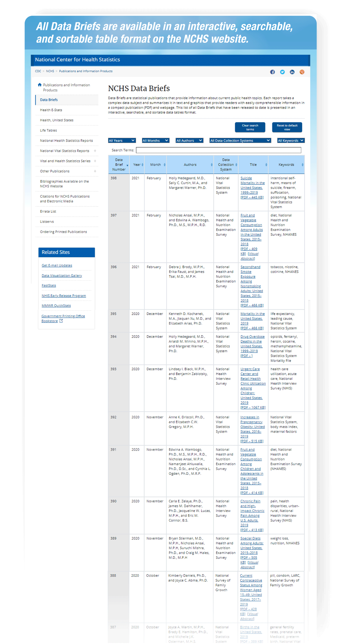Sort table by Keywords column arrows
This screenshot has width=342, height=644.
pos(302,164)
